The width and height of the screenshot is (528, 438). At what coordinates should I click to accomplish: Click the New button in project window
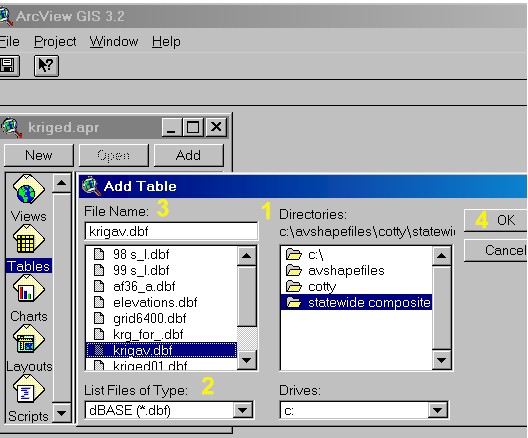pos(39,155)
